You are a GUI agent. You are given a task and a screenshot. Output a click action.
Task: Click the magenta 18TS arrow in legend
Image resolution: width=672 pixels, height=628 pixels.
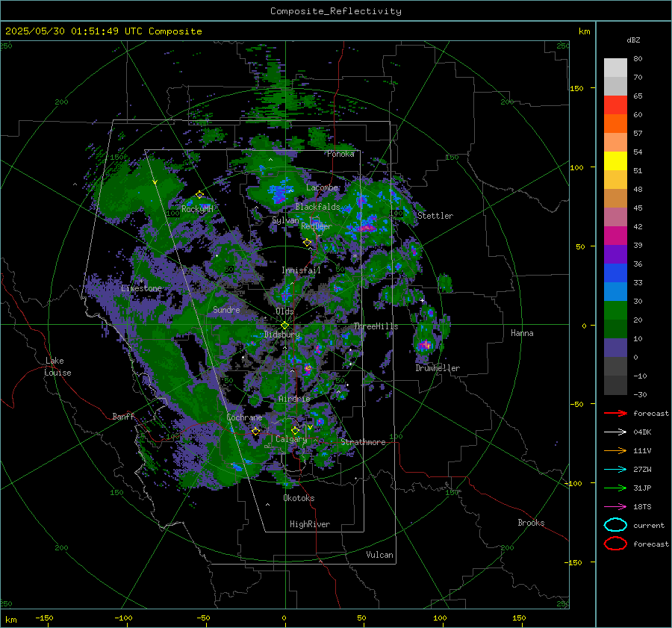click(615, 507)
